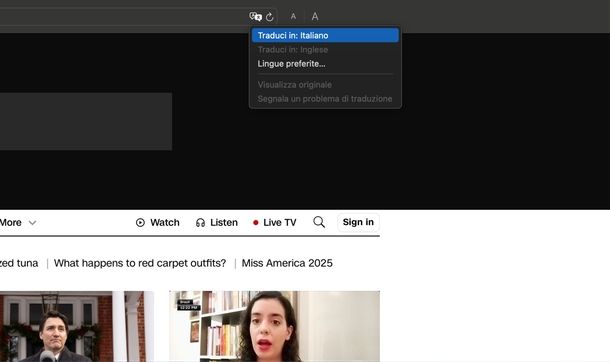Image resolution: width=610 pixels, height=362 pixels.
Task: Open the tuna trending topic link
Action: pyautogui.click(x=19, y=263)
